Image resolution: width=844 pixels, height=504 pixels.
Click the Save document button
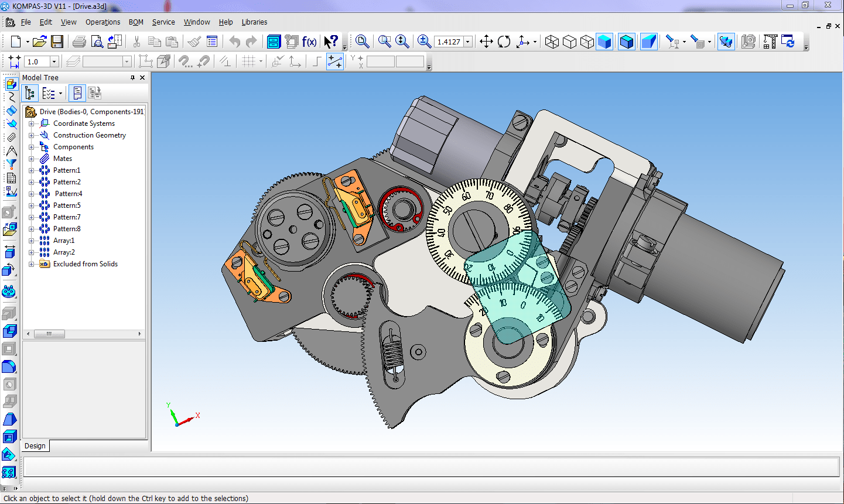click(x=57, y=42)
